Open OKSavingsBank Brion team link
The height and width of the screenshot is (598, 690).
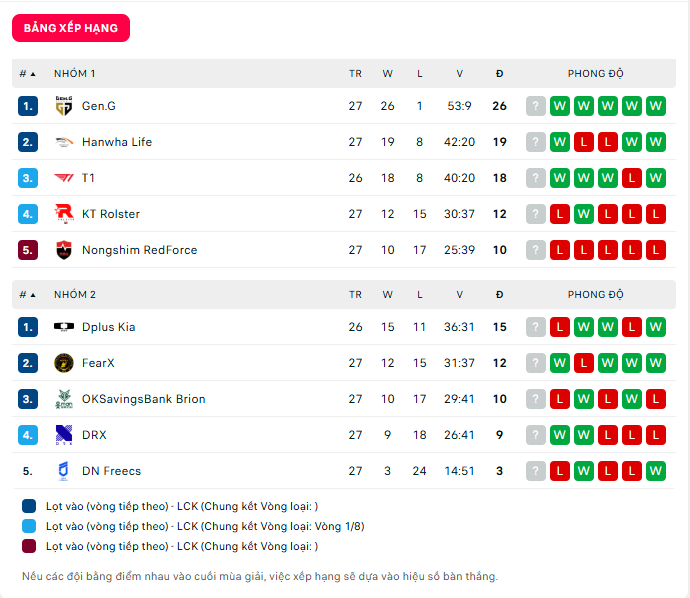pyautogui.click(x=143, y=399)
